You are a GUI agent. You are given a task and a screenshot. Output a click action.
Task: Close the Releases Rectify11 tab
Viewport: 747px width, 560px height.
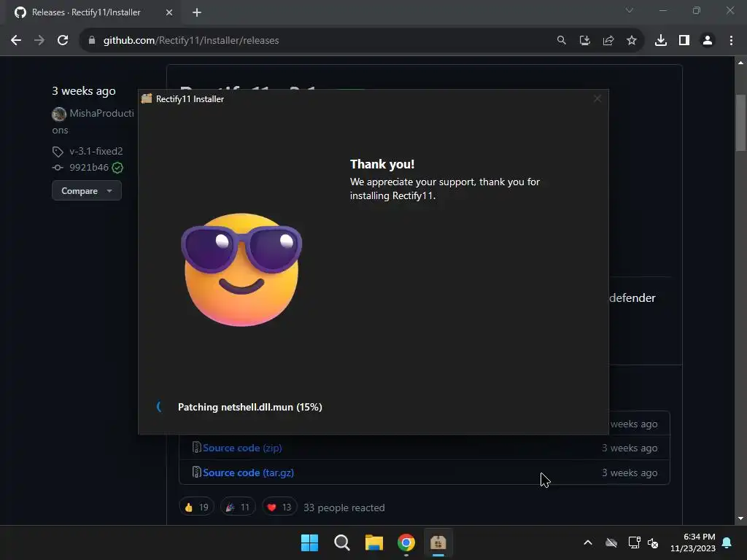click(169, 12)
